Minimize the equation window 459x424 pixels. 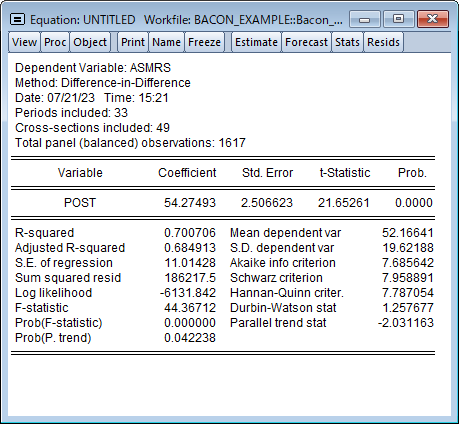(x=364, y=19)
